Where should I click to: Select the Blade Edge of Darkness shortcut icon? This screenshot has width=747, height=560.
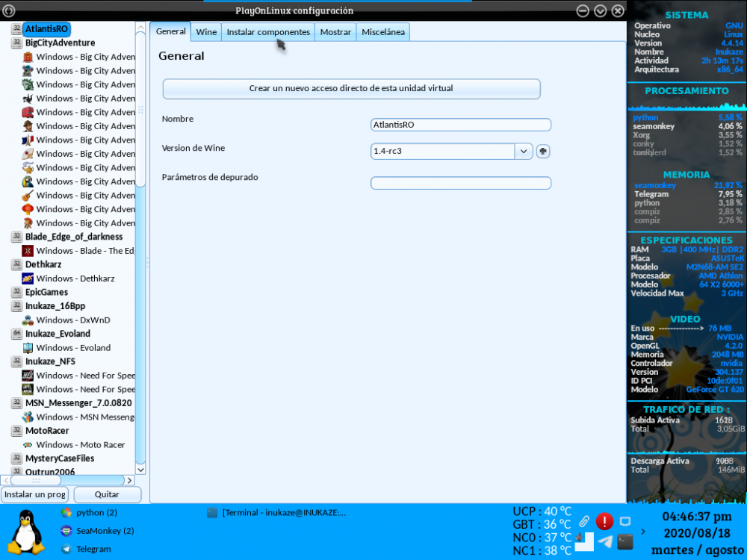[28, 251]
